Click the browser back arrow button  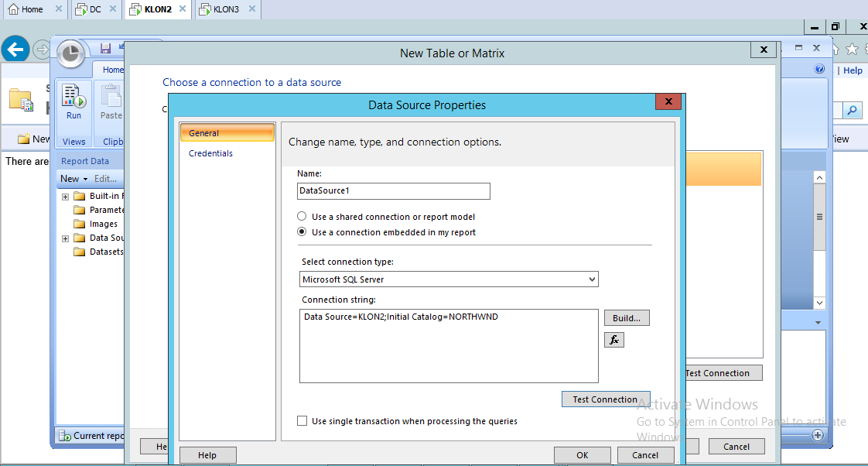coord(15,50)
